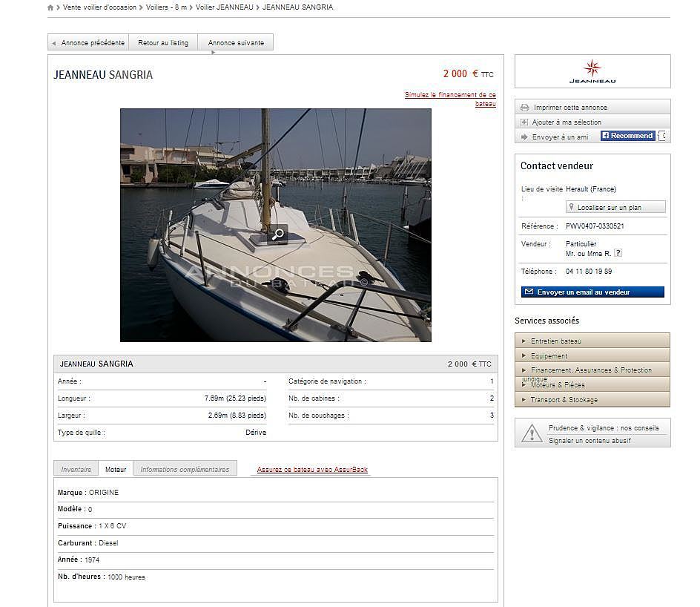Open the main boat photo
Screen dimensions: 700x607
tap(276, 225)
